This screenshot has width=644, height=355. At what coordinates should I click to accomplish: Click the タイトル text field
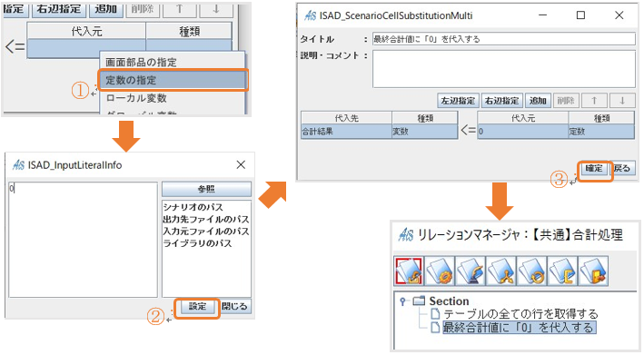tap(504, 39)
